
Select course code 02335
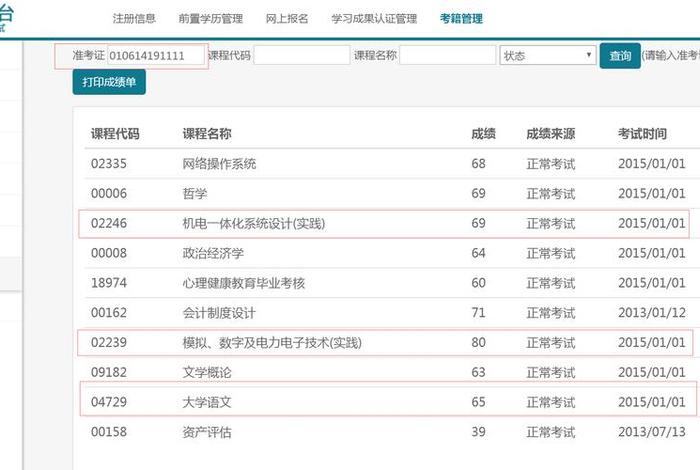click(108, 163)
